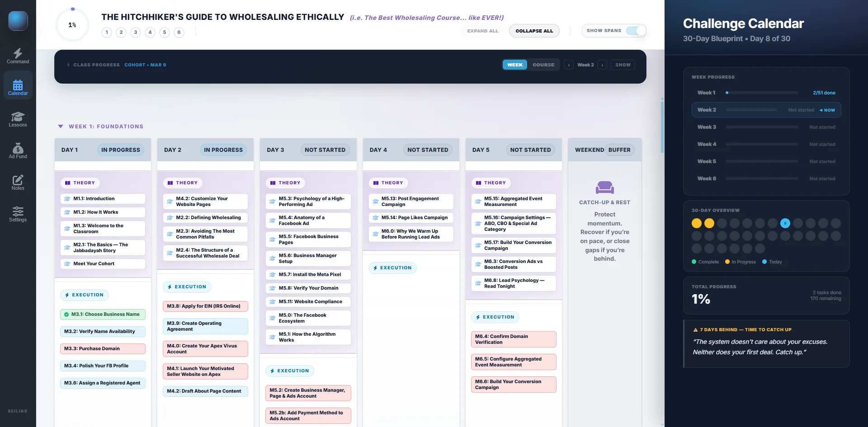Click the Week 1 progress bar
The image size is (868, 427).
point(762,93)
